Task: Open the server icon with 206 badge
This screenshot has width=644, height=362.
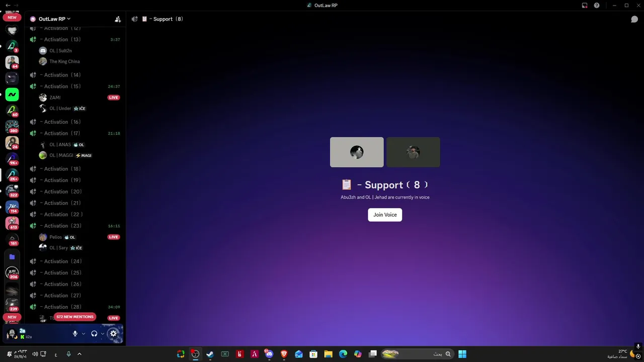Action: pos(12,273)
